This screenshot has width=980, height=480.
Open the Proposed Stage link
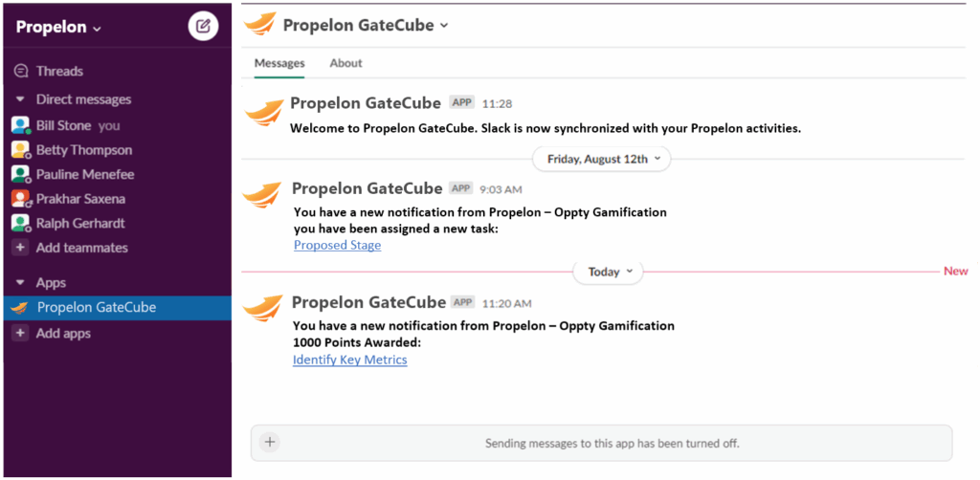[338, 246]
